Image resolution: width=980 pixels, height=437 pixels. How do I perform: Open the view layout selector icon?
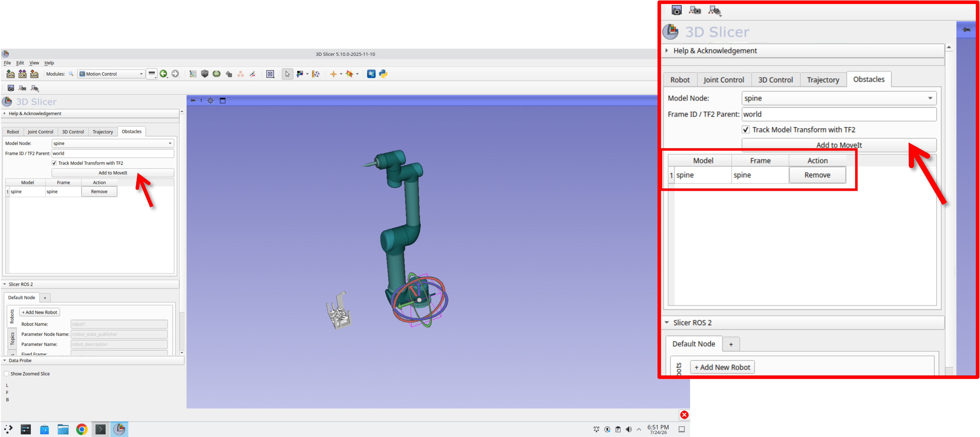[x=270, y=74]
